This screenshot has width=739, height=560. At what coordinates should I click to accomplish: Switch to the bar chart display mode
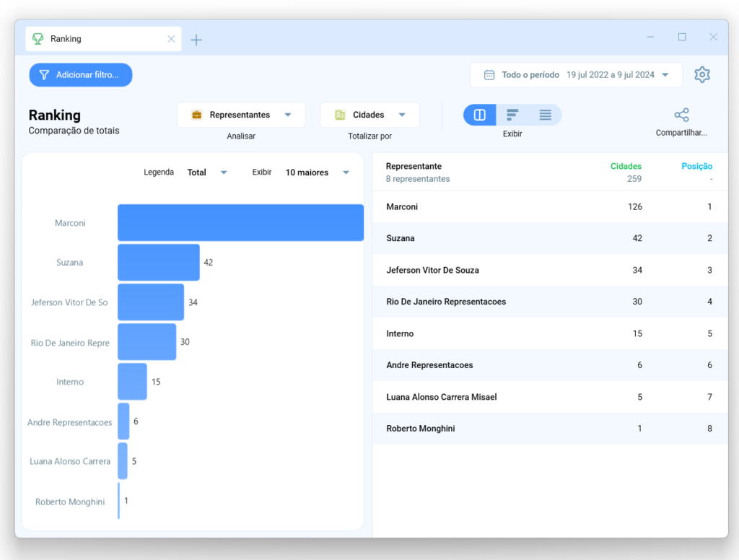point(512,114)
